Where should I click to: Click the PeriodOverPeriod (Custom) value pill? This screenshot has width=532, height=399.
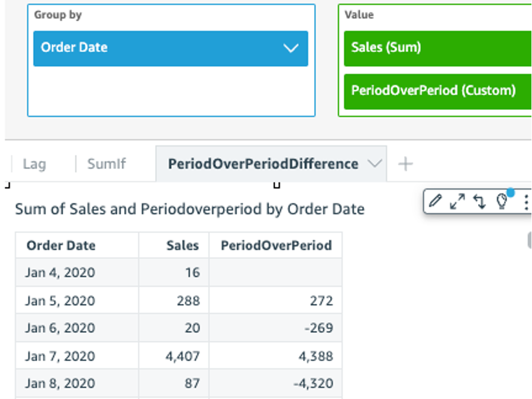pos(436,90)
